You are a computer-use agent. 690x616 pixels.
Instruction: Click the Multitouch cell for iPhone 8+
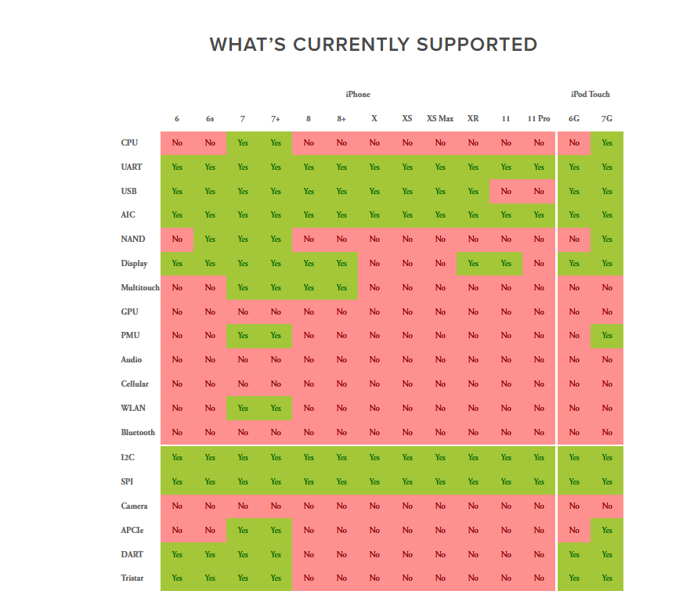tap(341, 287)
